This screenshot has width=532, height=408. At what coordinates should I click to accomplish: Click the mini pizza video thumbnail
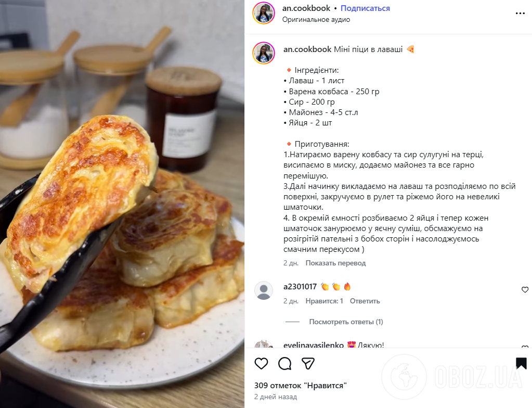122,204
